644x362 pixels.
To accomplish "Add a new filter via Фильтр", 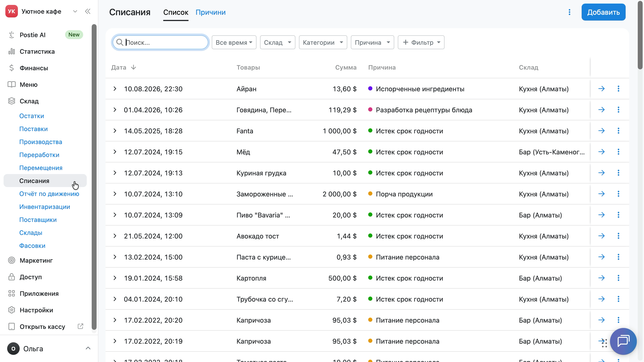I will (421, 42).
